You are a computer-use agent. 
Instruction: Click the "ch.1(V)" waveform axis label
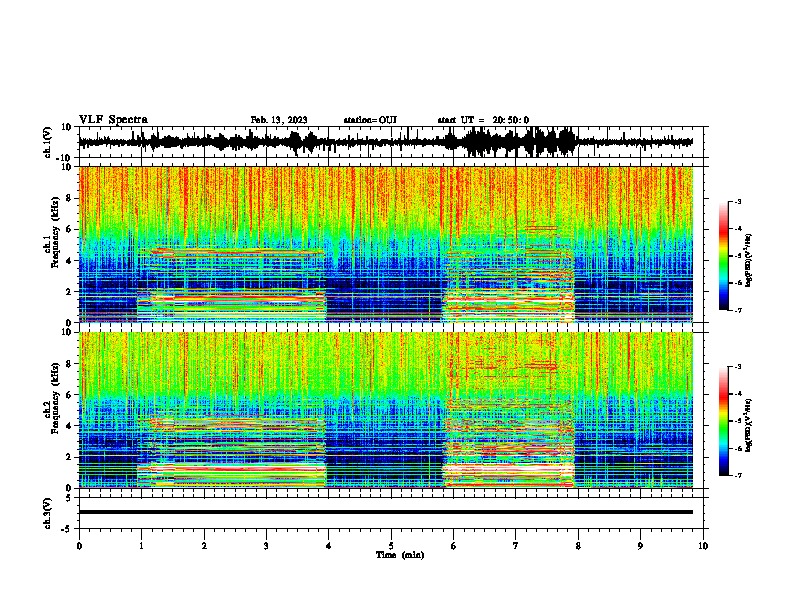tap(47, 142)
